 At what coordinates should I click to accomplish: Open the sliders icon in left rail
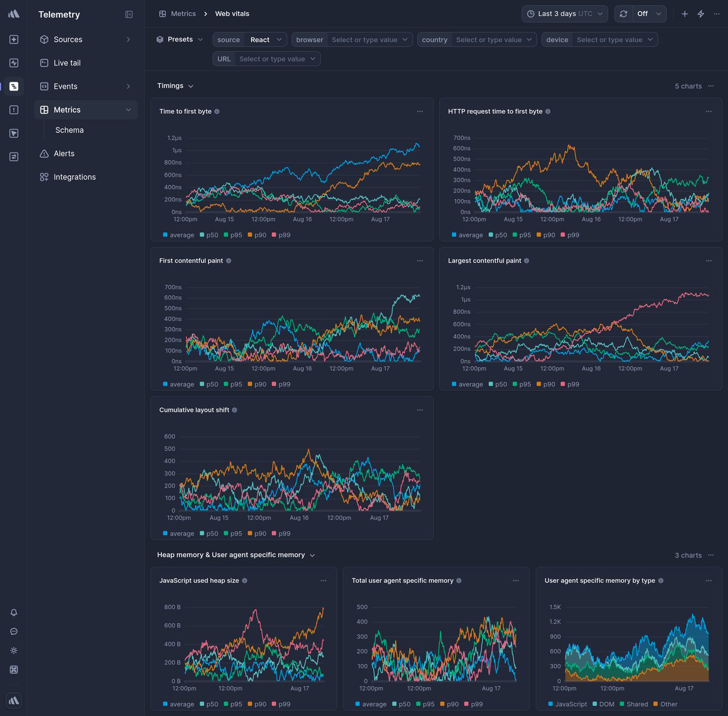coord(14,157)
